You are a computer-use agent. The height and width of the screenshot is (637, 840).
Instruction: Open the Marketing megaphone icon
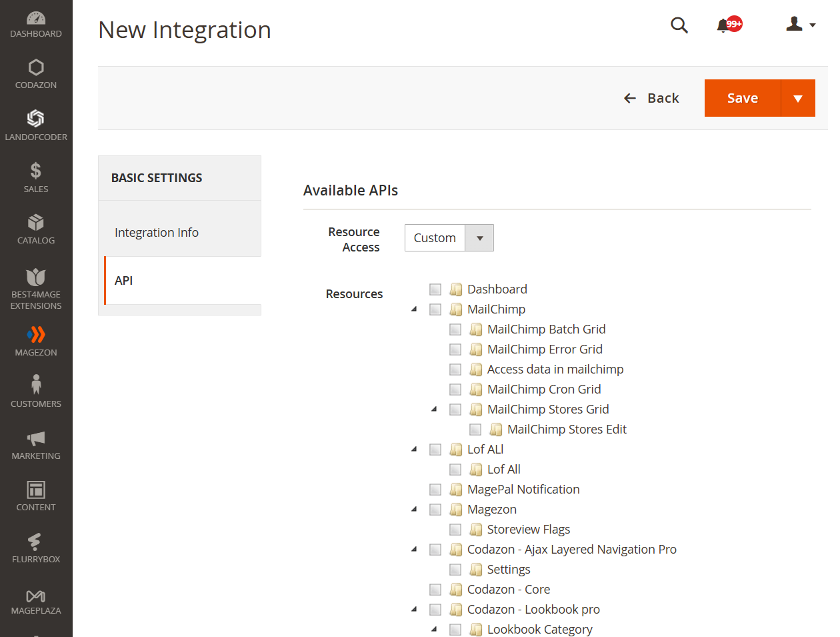[x=36, y=438]
